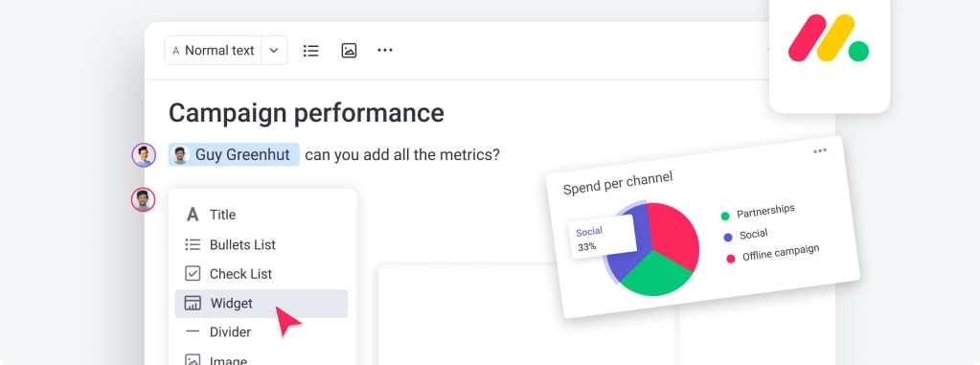Screen dimensions: 980x365
Task: Click the monday.com logo icon
Action: tap(829, 38)
